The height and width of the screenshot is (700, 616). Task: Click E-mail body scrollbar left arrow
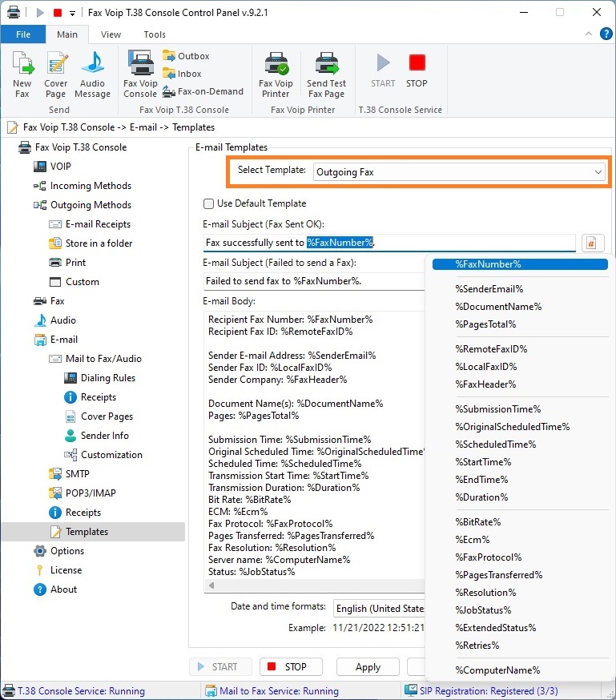point(211,585)
